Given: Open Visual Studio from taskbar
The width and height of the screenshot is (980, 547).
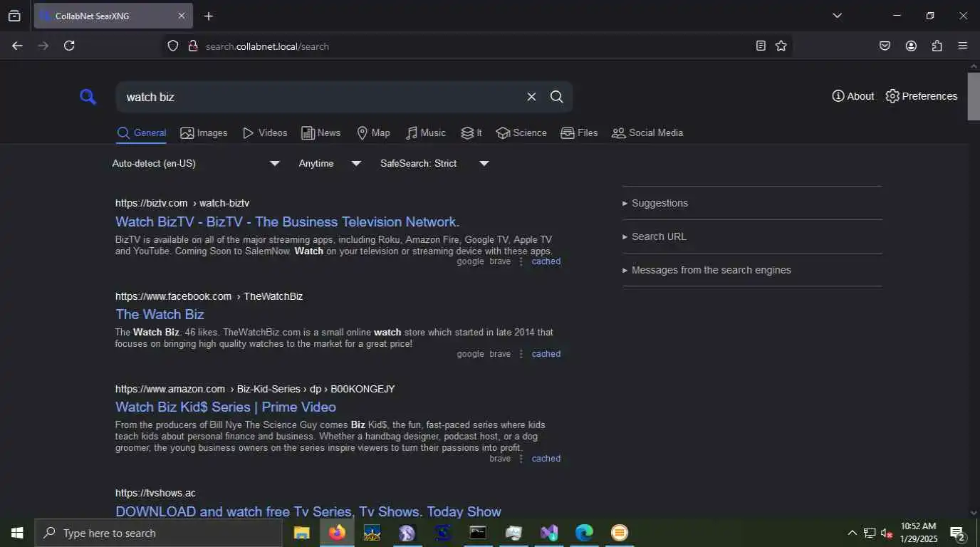Looking at the screenshot, I should point(549,533).
